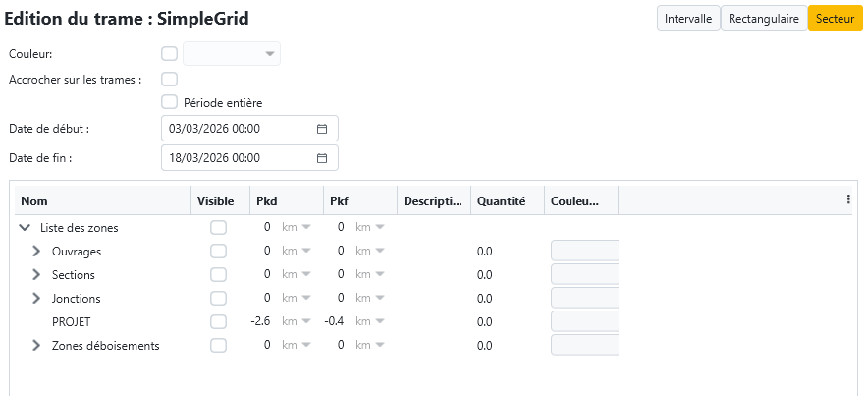Switch to Intervalle mode

(x=688, y=19)
